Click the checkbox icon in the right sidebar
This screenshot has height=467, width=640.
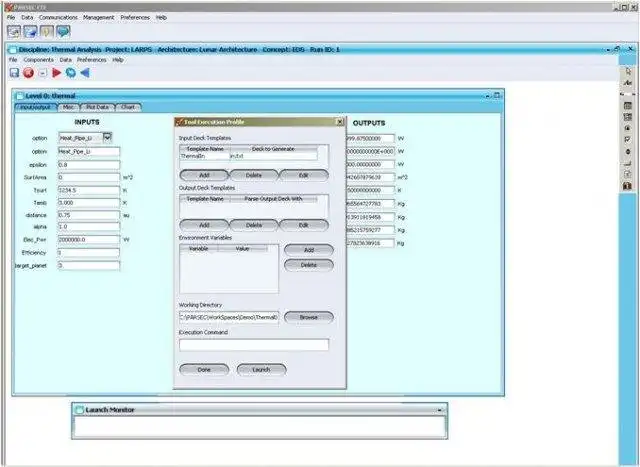[x=628, y=140]
